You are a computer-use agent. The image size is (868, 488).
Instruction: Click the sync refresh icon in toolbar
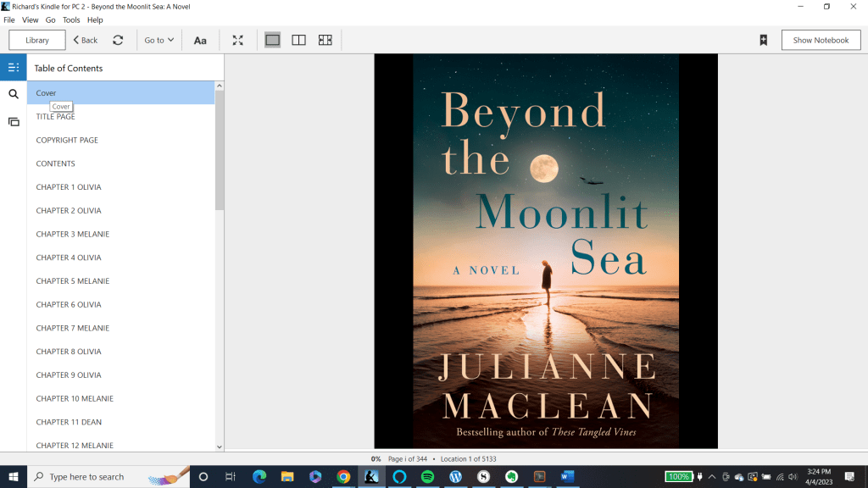(x=118, y=40)
